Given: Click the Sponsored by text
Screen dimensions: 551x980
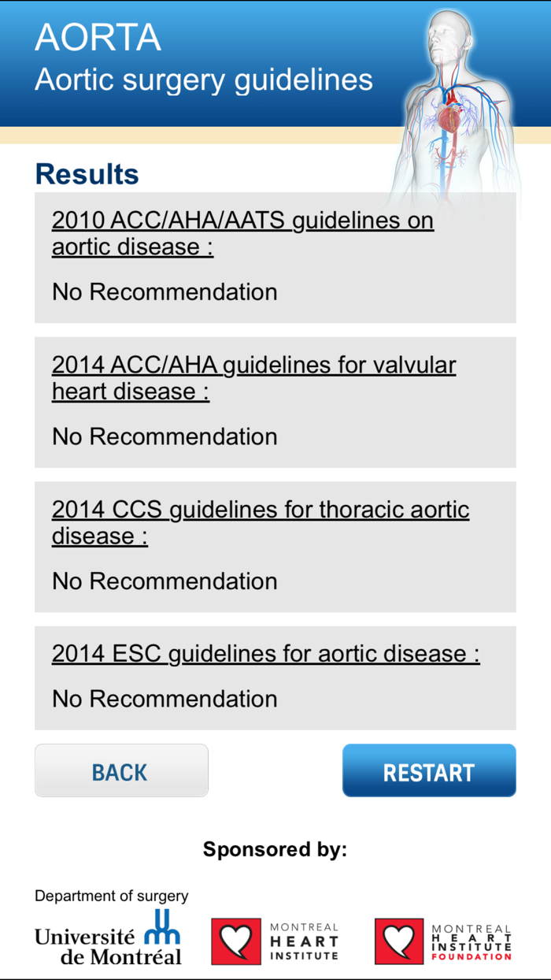Looking at the screenshot, I should coord(275,849).
